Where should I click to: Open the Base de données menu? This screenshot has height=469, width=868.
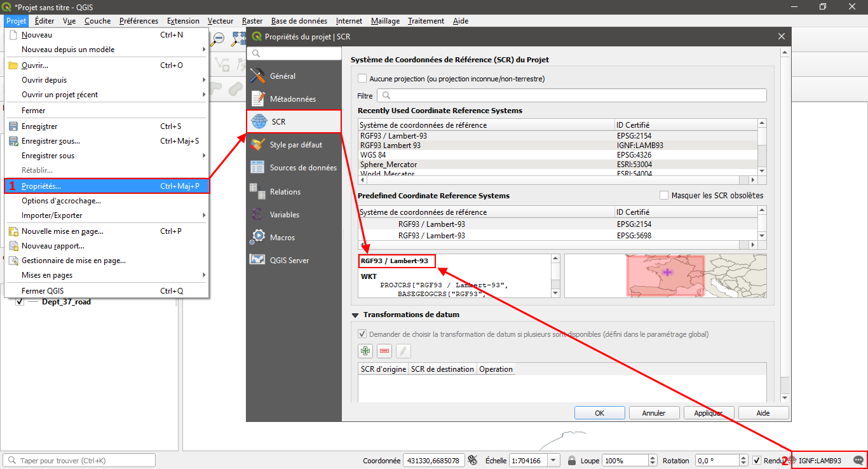point(299,21)
